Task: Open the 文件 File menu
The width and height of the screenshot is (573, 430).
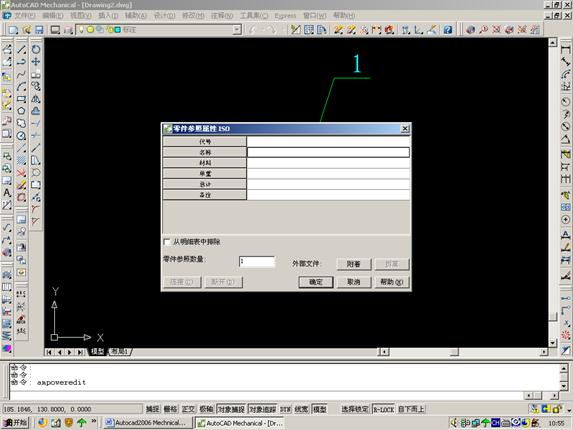Action: point(25,16)
